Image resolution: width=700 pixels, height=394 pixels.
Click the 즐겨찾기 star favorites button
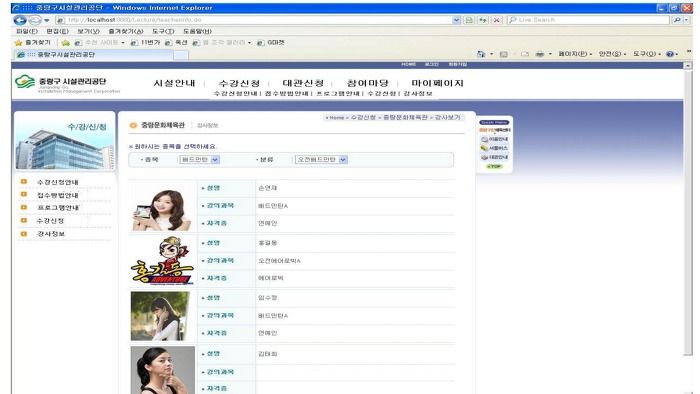pos(33,42)
